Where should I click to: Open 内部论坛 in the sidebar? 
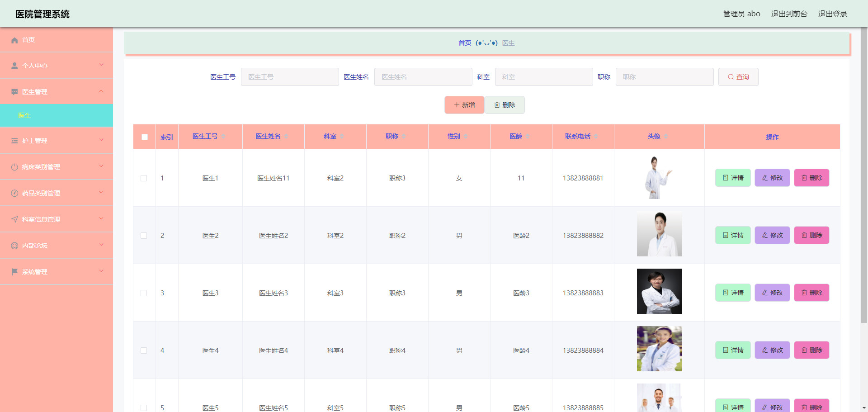coord(57,246)
